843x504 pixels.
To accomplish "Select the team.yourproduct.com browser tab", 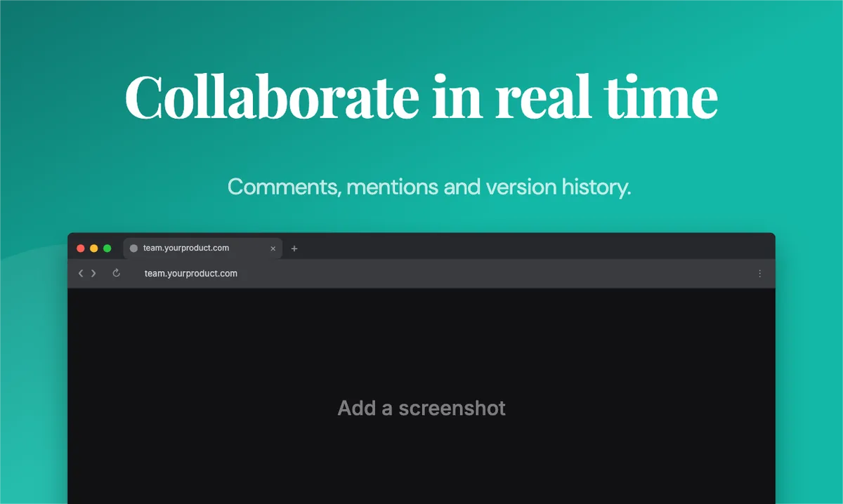I will 203,248.
